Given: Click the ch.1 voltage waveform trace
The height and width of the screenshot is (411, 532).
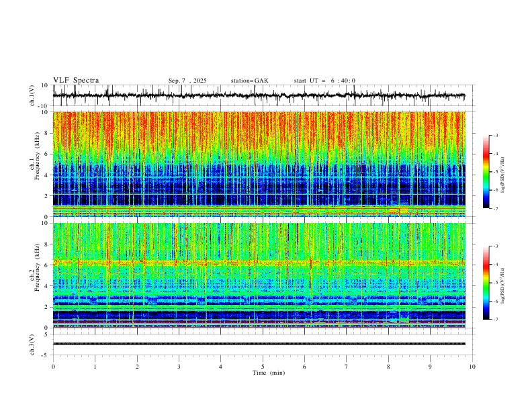Looking at the screenshot, I should [259, 95].
